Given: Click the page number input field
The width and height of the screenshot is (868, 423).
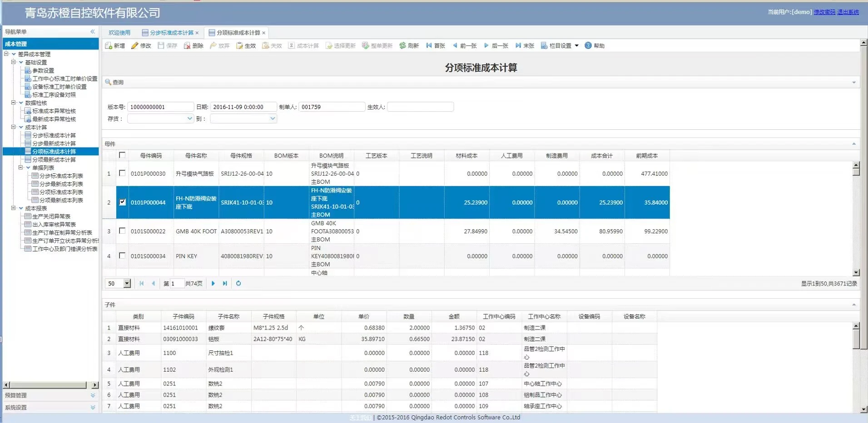Looking at the screenshot, I should tap(177, 283).
